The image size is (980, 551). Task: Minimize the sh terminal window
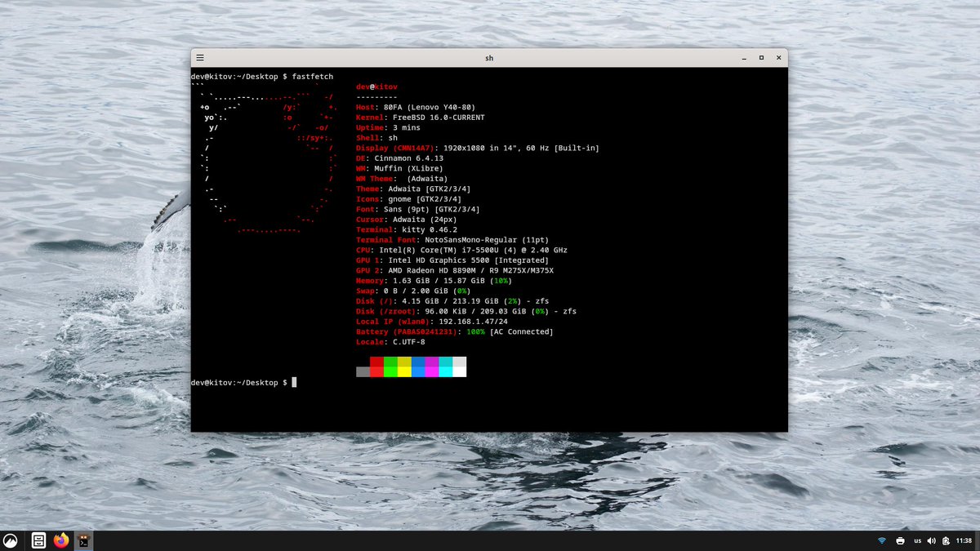coord(744,58)
